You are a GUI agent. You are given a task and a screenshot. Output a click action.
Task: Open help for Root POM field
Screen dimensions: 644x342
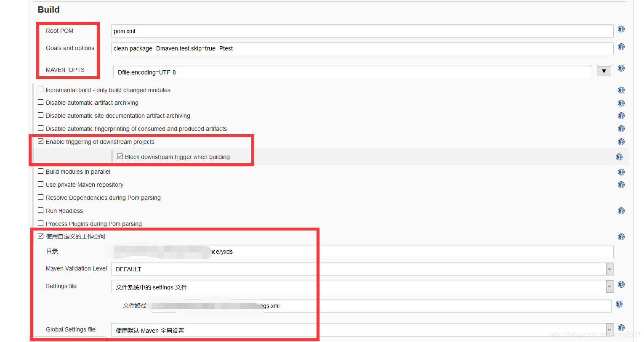(621, 29)
